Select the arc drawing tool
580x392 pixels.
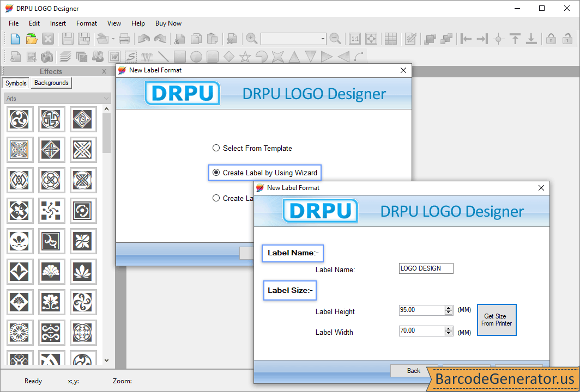[359, 57]
